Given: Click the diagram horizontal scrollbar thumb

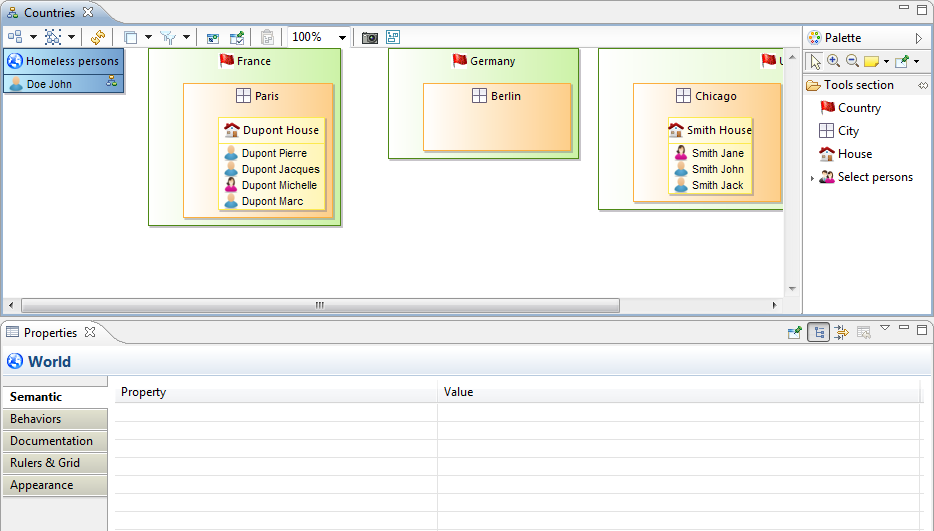Looking at the screenshot, I should [x=320, y=305].
